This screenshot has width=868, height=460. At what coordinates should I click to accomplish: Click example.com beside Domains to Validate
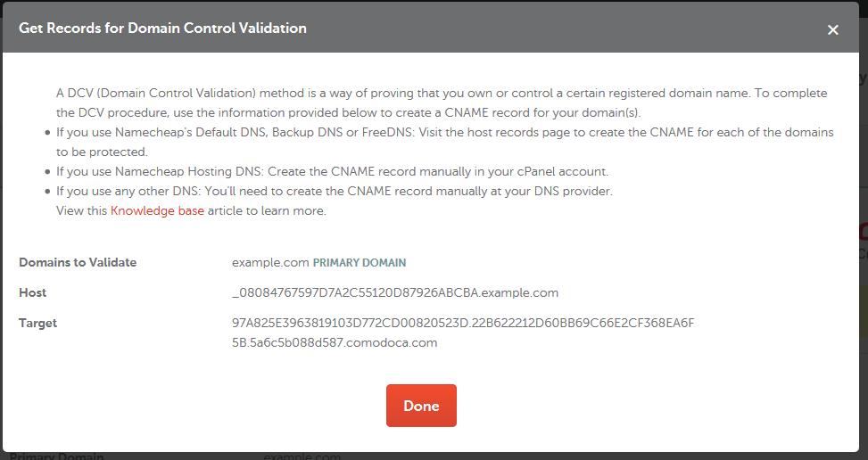269,263
